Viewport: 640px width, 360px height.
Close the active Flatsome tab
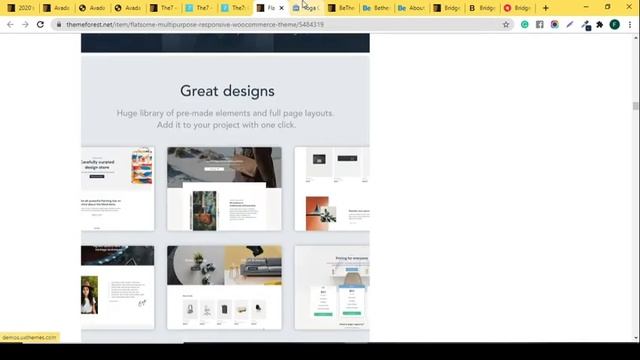(281, 8)
